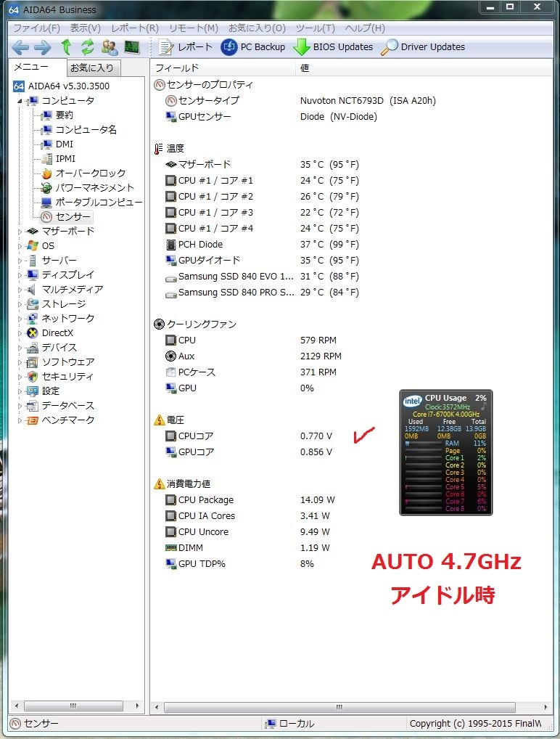Viewport: 560px width, 739px height.
Task: Expand the ネットワーク tree node
Action: click(x=20, y=319)
